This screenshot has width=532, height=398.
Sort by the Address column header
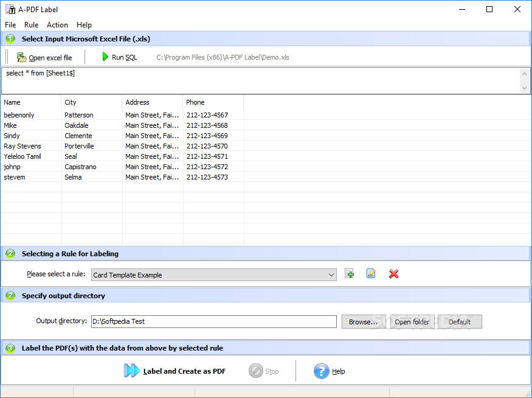(153, 102)
